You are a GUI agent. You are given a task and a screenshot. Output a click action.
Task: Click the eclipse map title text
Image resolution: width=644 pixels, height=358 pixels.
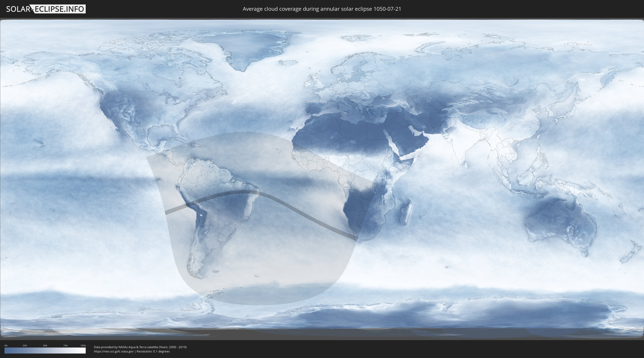(x=322, y=9)
